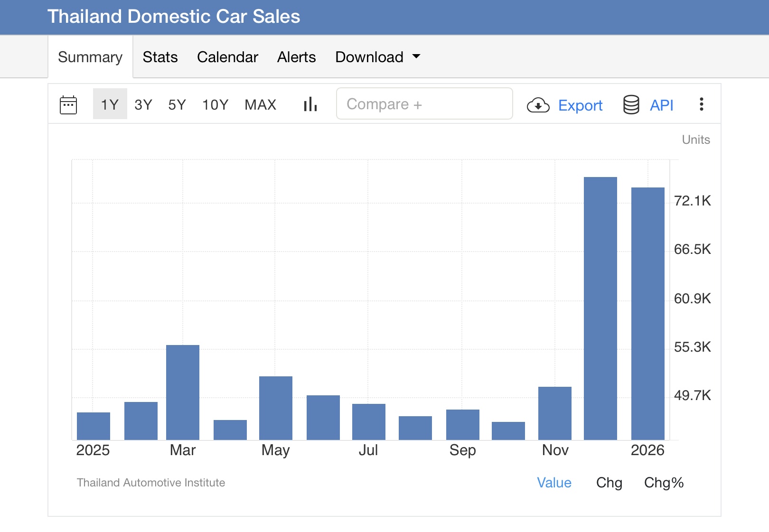Open the Alerts tab

pos(296,57)
